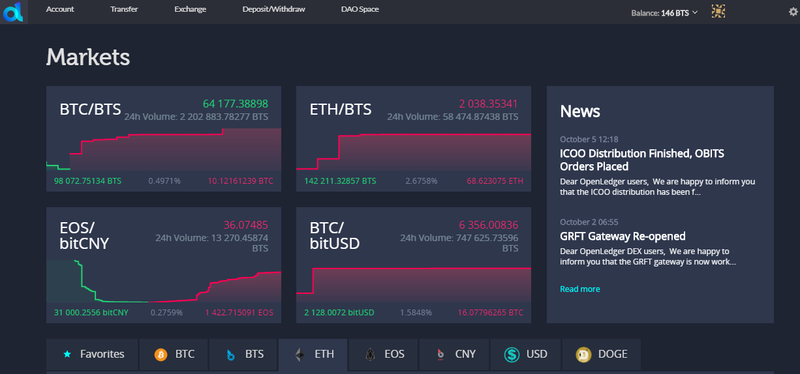Image resolution: width=800 pixels, height=374 pixels.
Task: Click the October 2 06:55 news date
Action: (589, 222)
